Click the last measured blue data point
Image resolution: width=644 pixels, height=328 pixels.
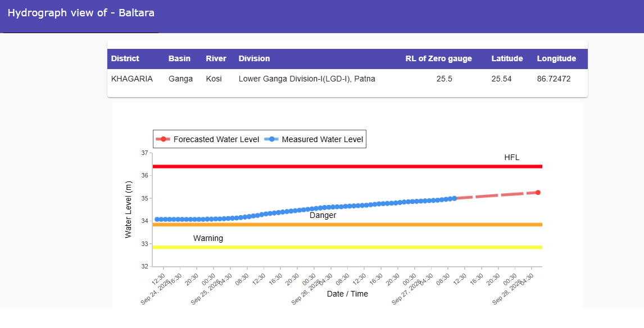coord(454,198)
